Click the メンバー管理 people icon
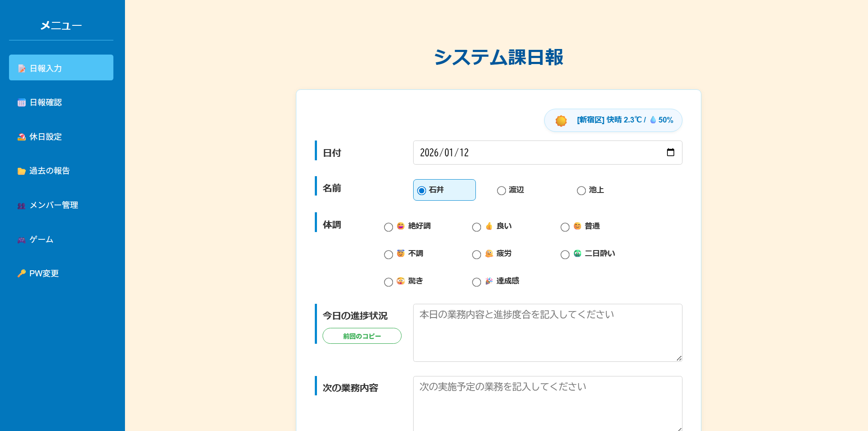This screenshot has height=431, width=868. coord(21,205)
